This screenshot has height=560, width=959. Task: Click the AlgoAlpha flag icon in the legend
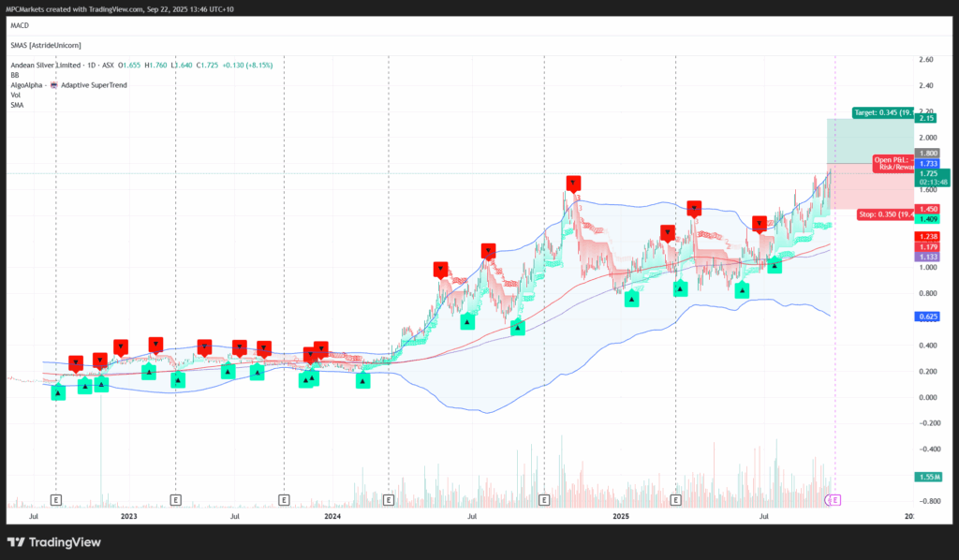(x=53, y=85)
